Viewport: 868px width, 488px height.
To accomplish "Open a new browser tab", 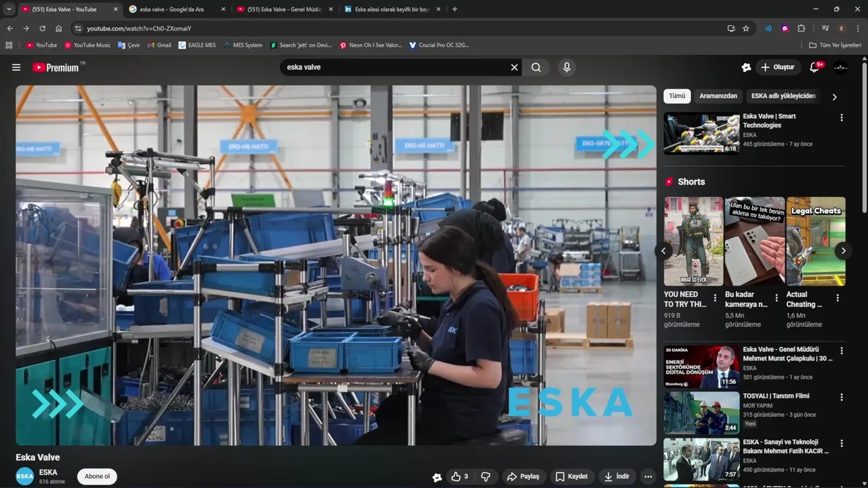I will (454, 9).
